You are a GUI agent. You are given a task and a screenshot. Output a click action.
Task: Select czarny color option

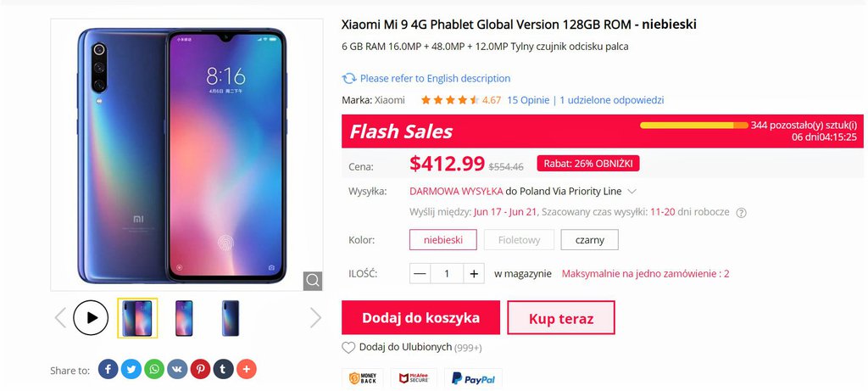(x=590, y=240)
